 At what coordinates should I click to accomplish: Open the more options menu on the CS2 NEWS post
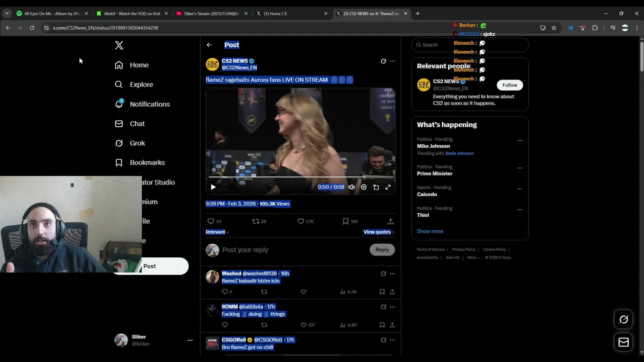[392, 61]
